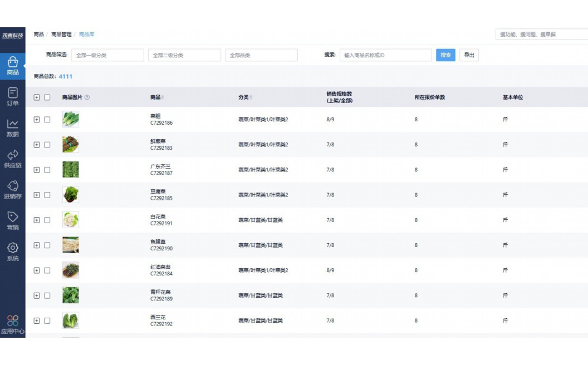Open 全部一级分类 filter dropdown
Screen dimensions: 588x365
tap(107, 55)
